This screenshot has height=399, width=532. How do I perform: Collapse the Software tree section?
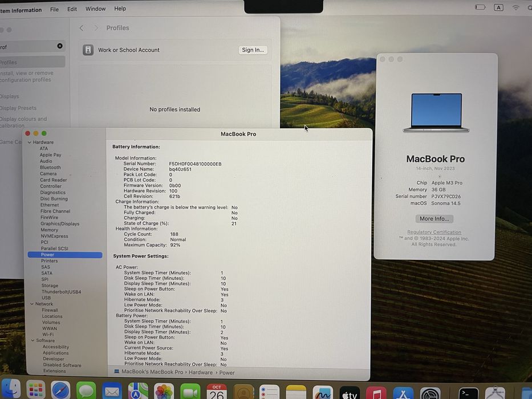pyautogui.click(x=33, y=340)
